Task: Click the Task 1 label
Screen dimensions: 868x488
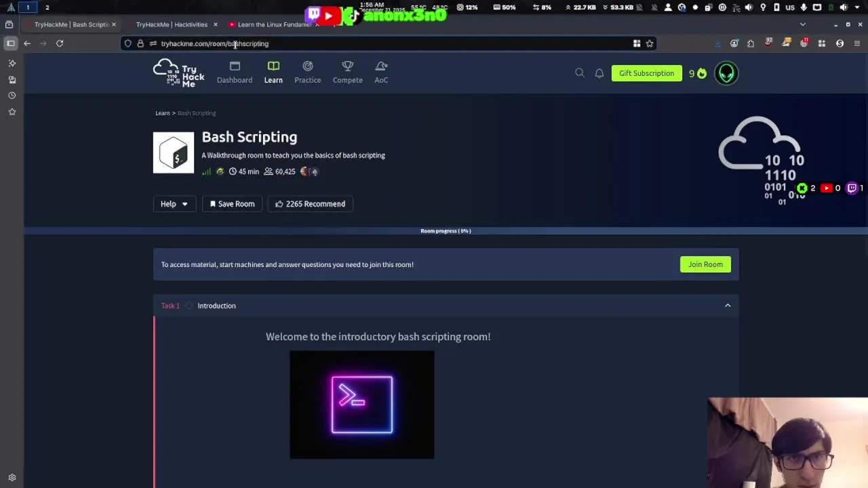Action: point(170,306)
